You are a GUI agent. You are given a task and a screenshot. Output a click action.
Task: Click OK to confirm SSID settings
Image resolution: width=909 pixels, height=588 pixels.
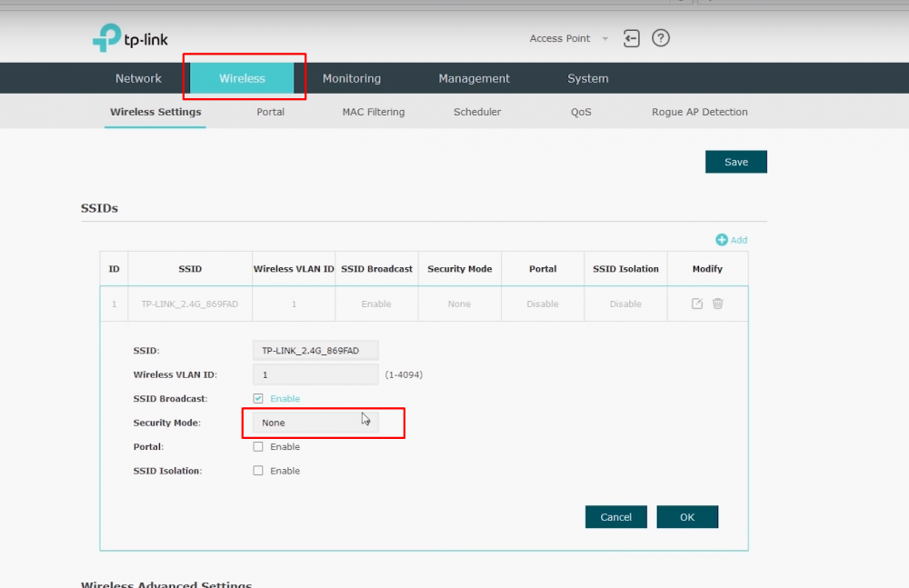pyautogui.click(x=687, y=517)
